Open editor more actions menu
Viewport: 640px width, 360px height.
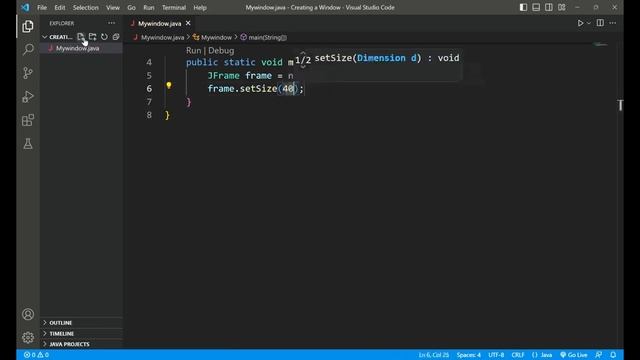[613, 23]
